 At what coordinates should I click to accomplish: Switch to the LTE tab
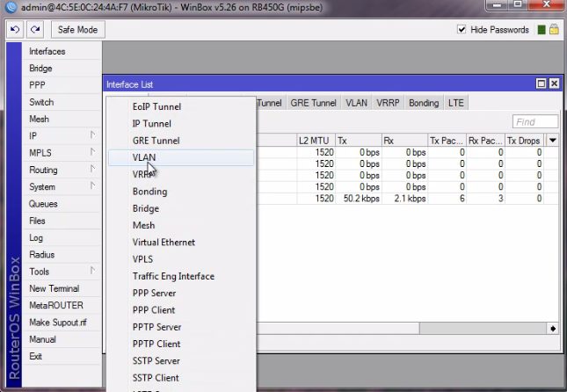(x=455, y=103)
